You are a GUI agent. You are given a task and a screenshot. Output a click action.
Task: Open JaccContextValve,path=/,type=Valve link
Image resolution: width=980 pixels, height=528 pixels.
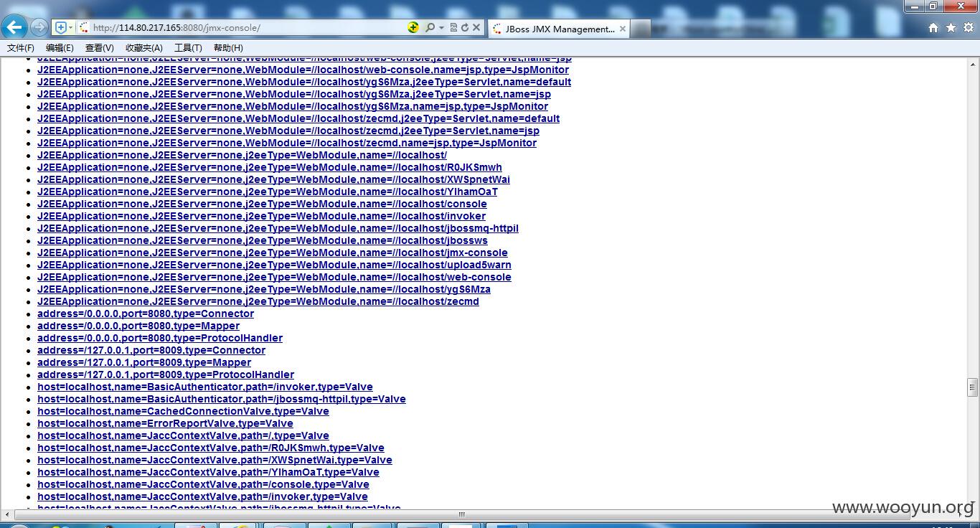click(x=183, y=435)
